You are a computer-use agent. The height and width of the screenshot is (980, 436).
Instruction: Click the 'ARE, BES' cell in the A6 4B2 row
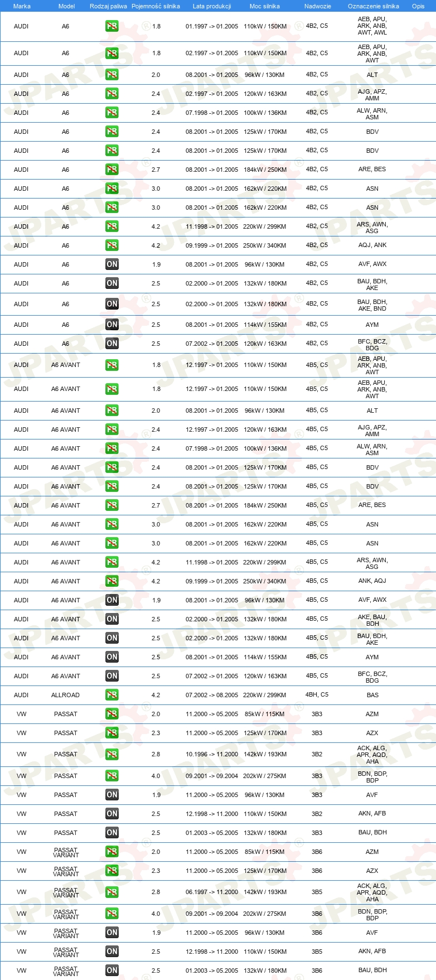click(372, 169)
